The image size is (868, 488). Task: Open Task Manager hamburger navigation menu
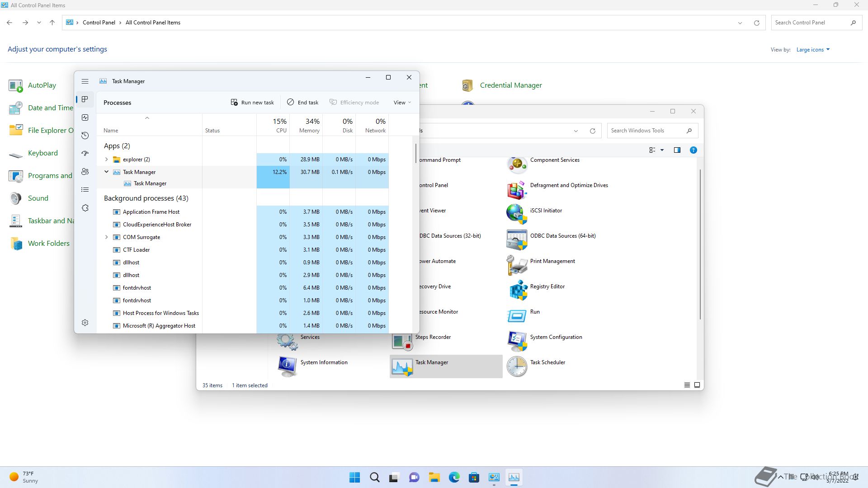tap(85, 81)
